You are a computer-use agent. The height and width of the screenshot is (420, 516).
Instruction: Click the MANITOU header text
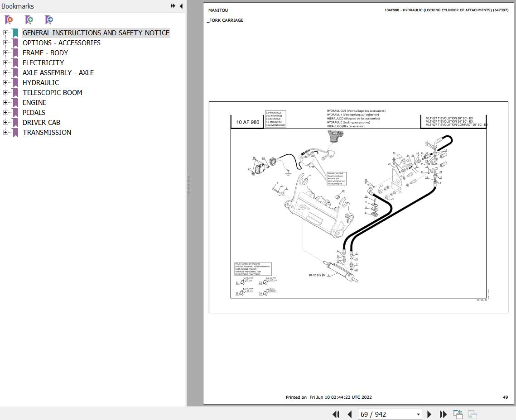click(218, 10)
